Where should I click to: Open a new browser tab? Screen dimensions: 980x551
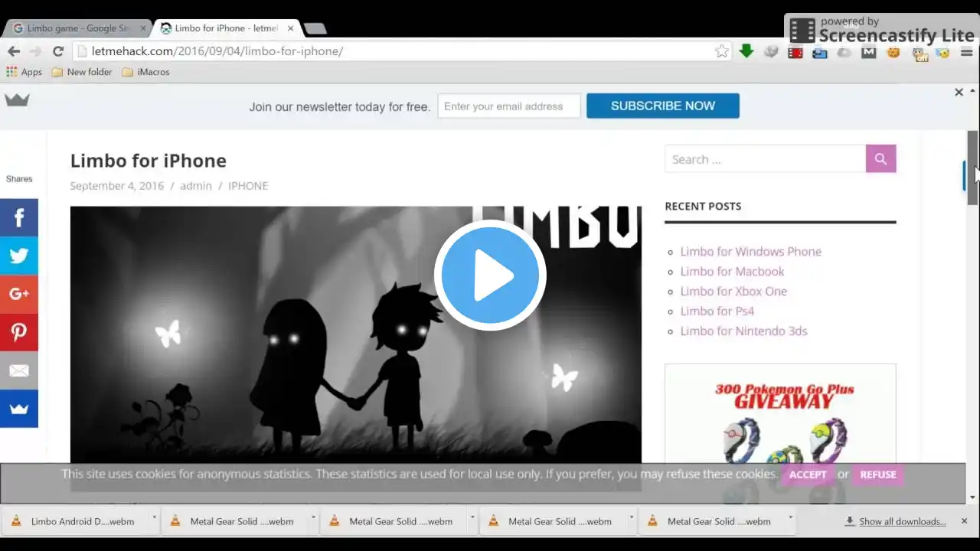pos(315,28)
